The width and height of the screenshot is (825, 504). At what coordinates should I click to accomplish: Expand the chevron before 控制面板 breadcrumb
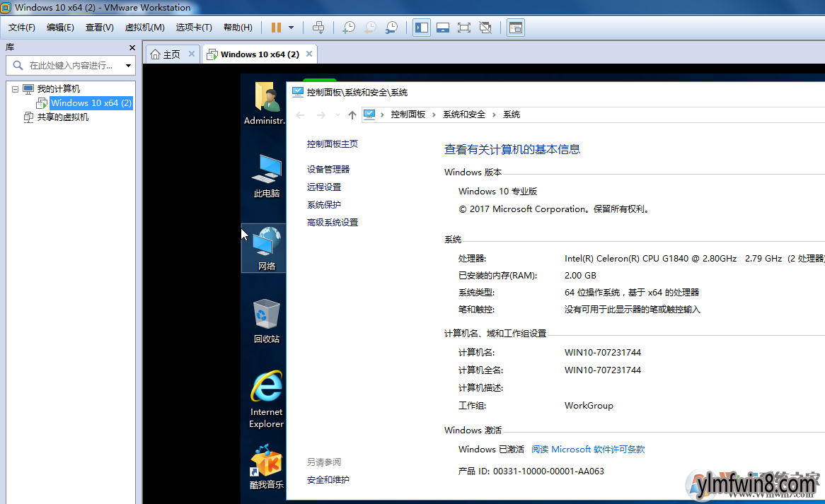(x=382, y=115)
